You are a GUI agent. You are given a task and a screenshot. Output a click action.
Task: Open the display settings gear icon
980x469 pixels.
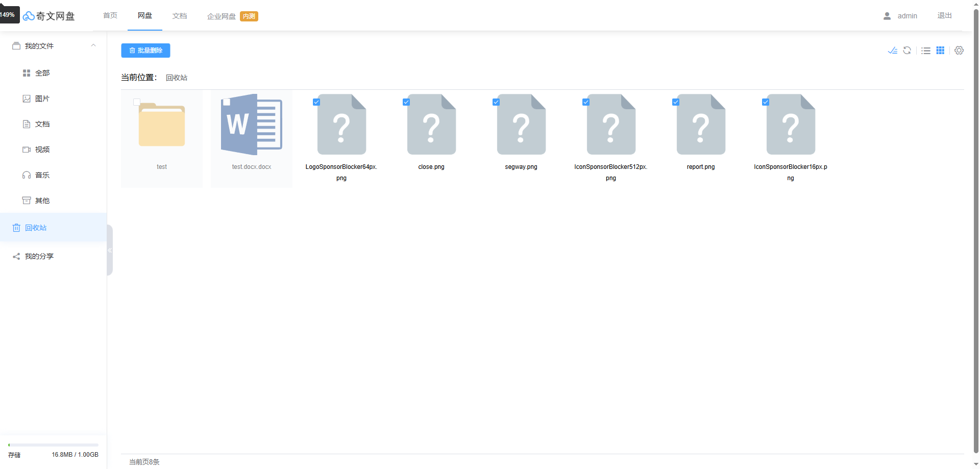(x=959, y=51)
